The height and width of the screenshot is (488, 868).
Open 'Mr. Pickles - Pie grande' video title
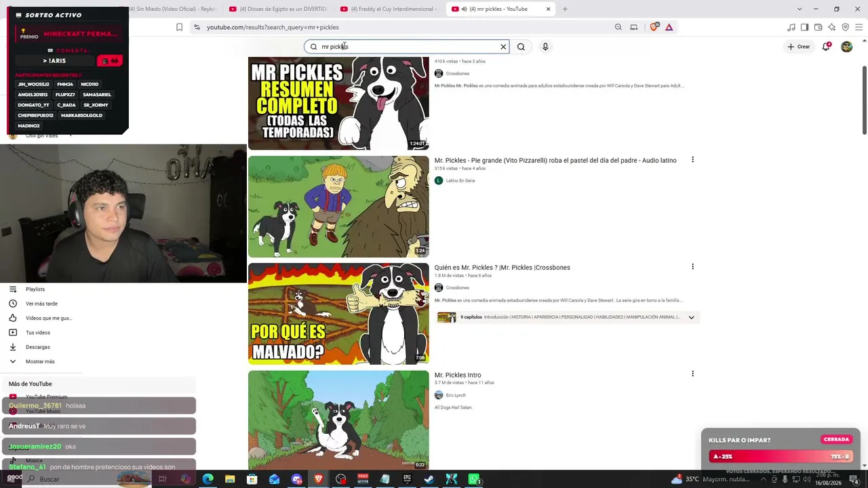[555, 161]
